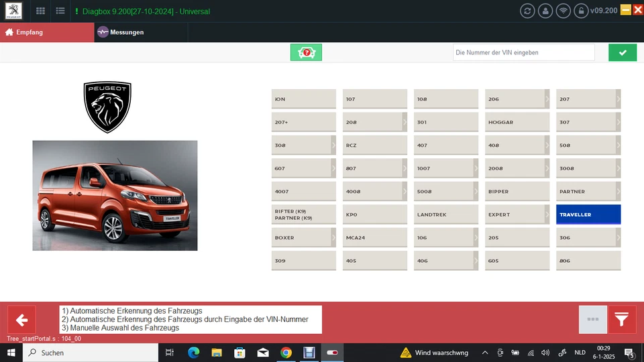Choose the KP0 model
This screenshot has height=362, width=644.
click(374, 215)
